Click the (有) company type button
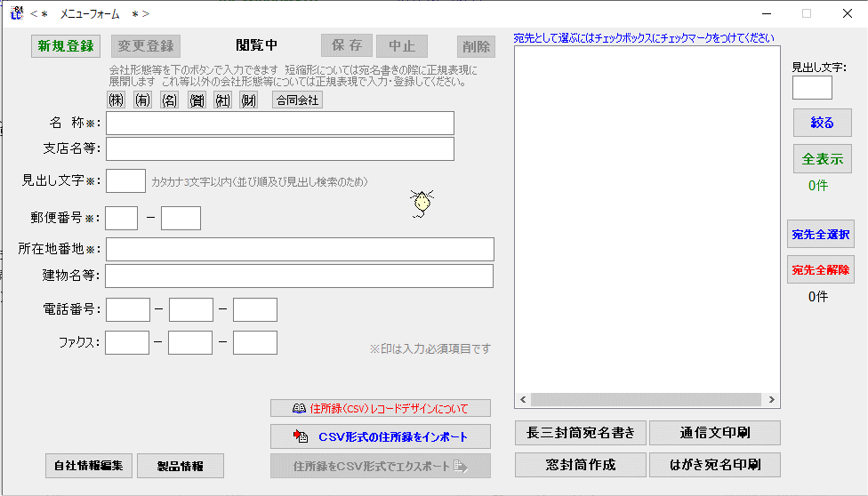The image size is (868, 496). click(142, 100)
